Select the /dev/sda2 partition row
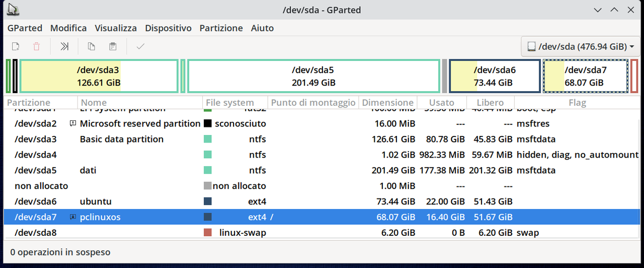 tap(322, 123)
